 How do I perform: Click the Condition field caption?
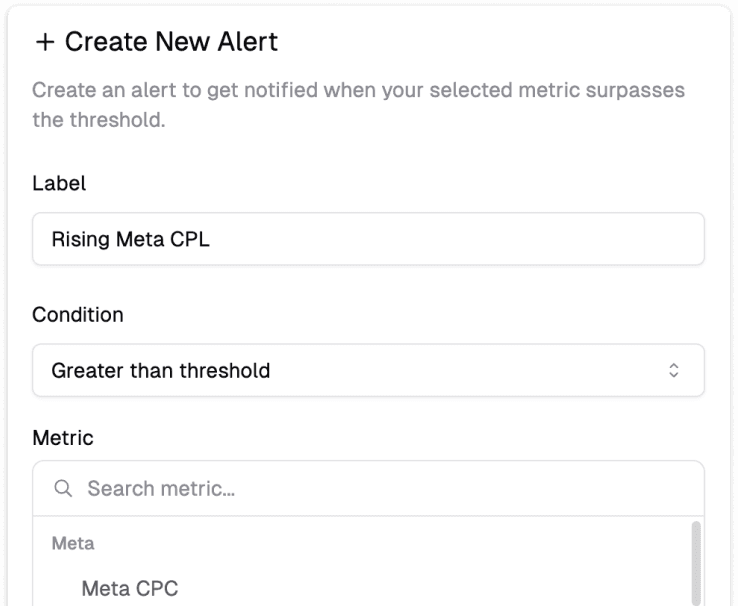coord(78,315)
